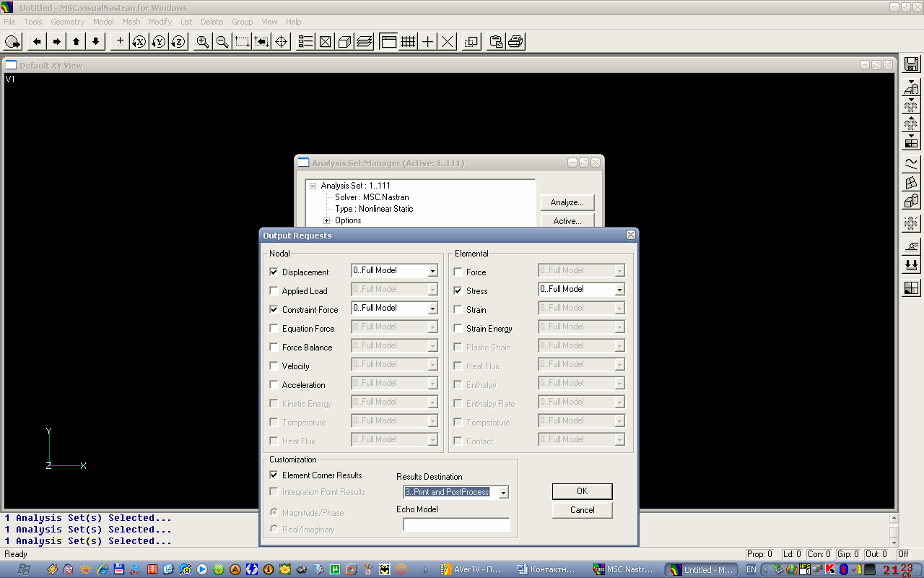Click the Windows Start button
This screenshot has width=924, height=578.
pos(23,569)
